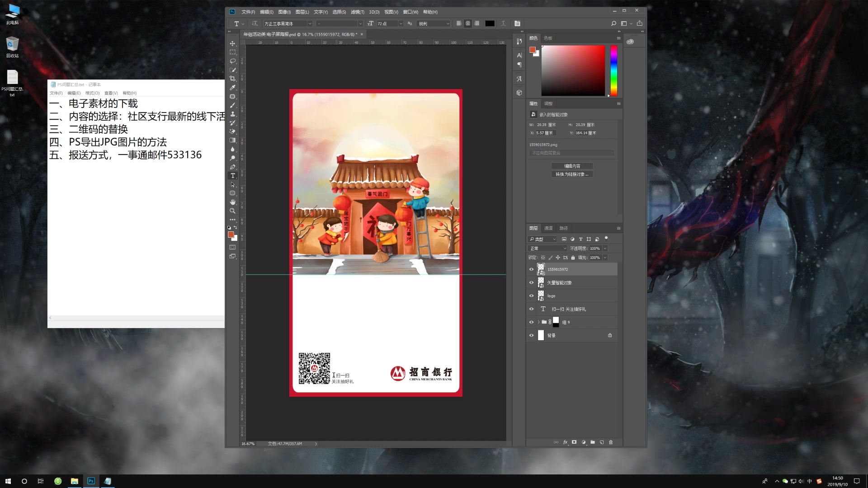Image resolution: width=868 pixels, height=488 pixels.
Task: Delete layer with trash icon
Action: 611,442
